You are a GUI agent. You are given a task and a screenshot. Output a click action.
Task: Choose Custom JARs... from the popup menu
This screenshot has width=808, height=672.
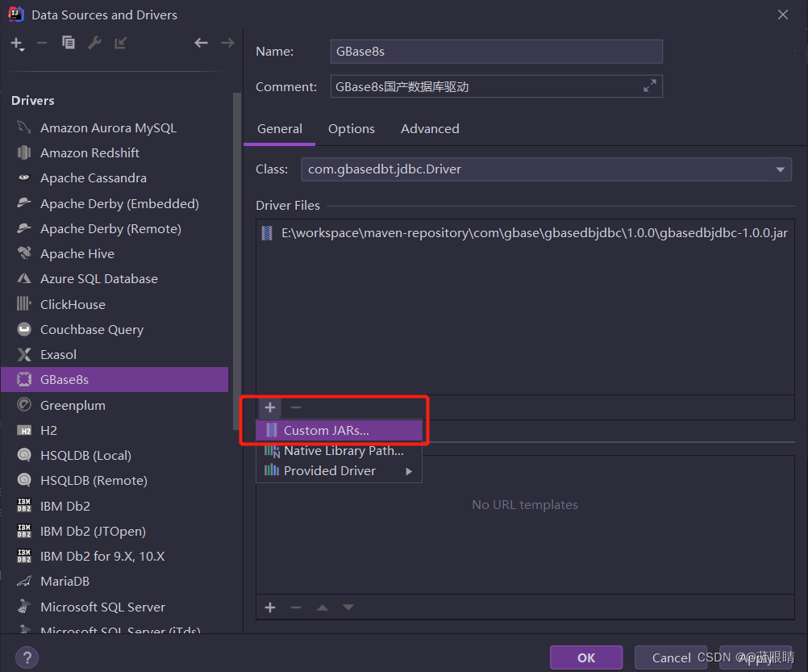339,430
